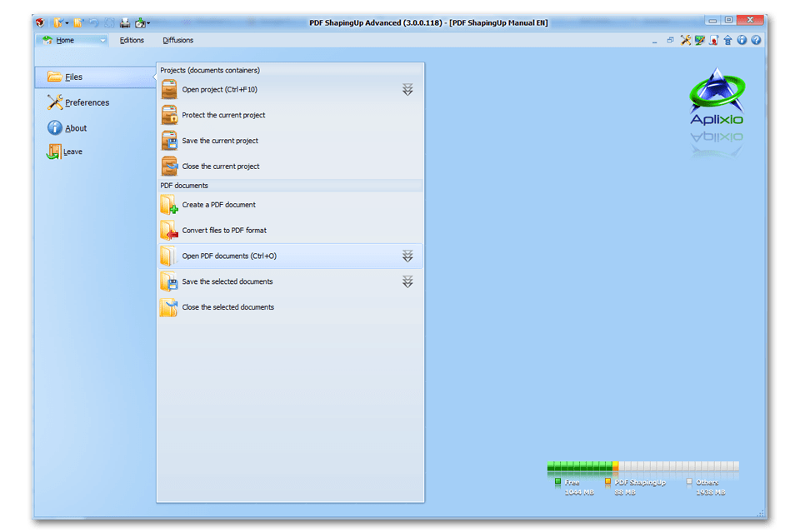Expand the Open project recent list arrows
This screenshot has height=532, width=800.
click(407, 90)
